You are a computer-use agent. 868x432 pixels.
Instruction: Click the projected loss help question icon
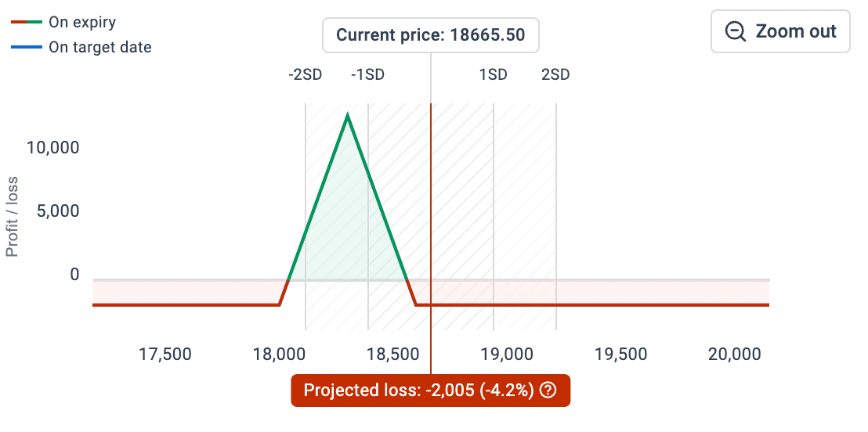pyautogui.click(x=548, y=391)
